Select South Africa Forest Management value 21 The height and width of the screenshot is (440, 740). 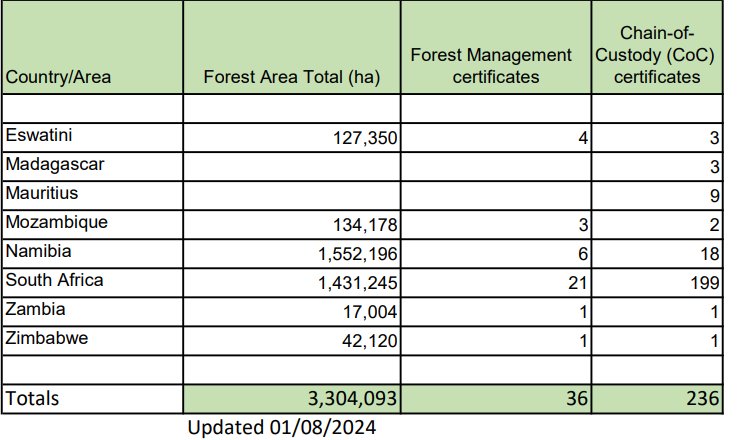[x=578, y=283]
